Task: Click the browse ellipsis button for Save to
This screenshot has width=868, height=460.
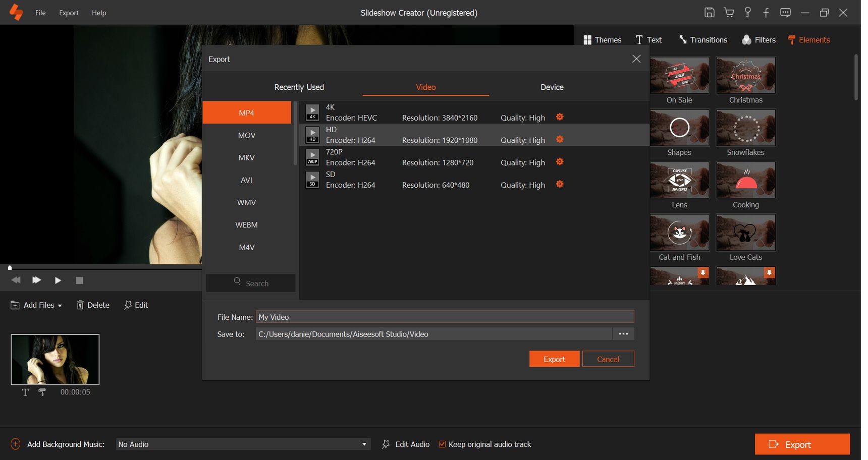Action: [623, 334]
